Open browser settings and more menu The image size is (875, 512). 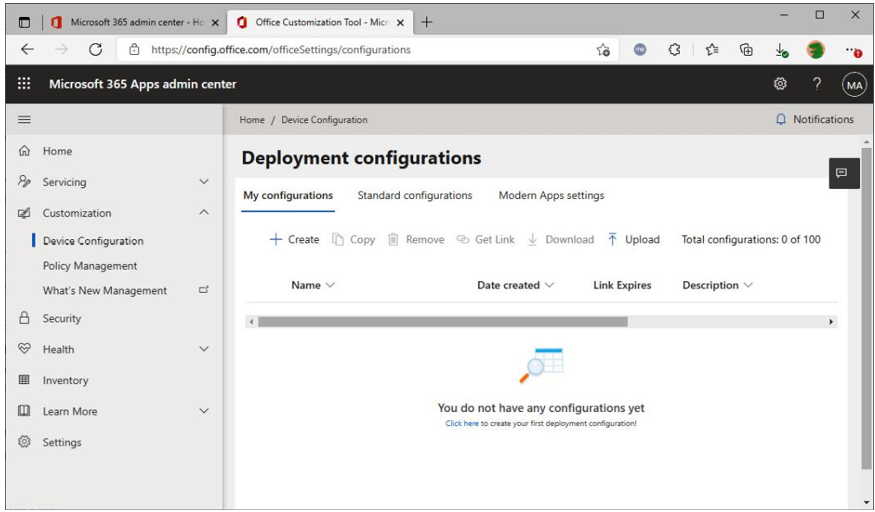click(x=853, y=51)
